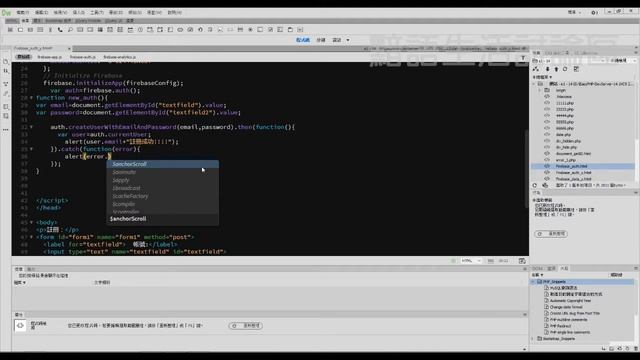Image resolution: width=640 pixels, height=360 pixels.
Task: Collapse the code fold at line 35
Action: (31, 149)
